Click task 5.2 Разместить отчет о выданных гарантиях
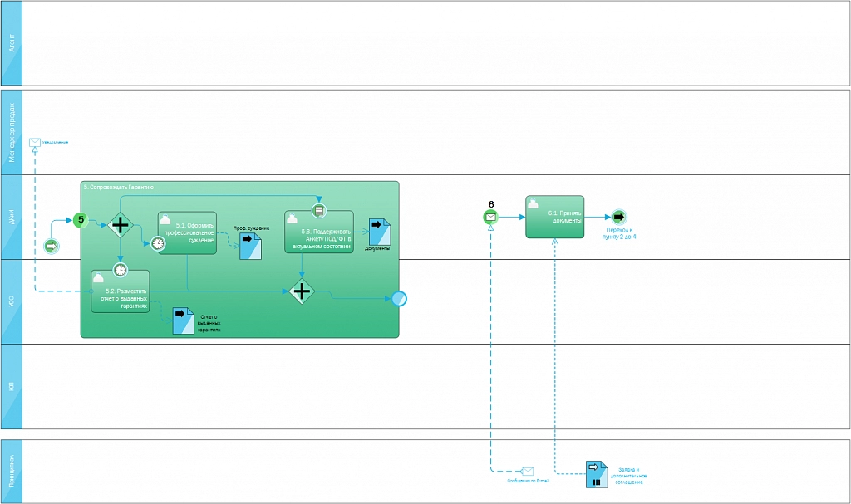This screenshot has height=504, width=851. 121,293
